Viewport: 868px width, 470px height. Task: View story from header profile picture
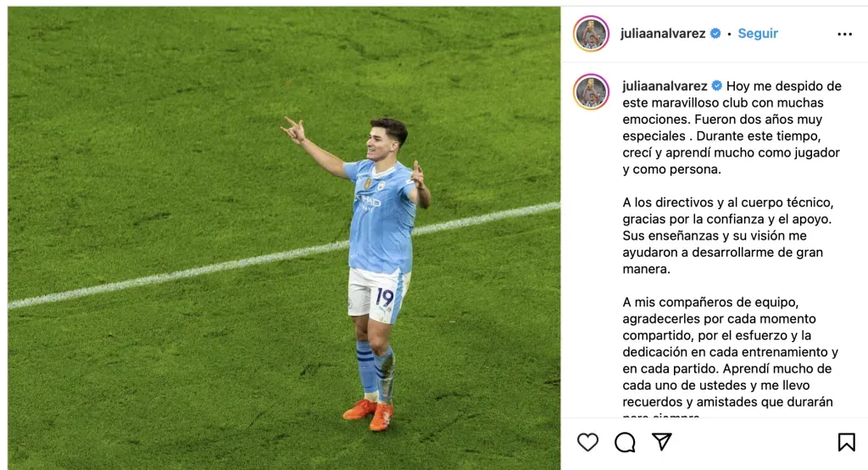[x=591, y=34]
